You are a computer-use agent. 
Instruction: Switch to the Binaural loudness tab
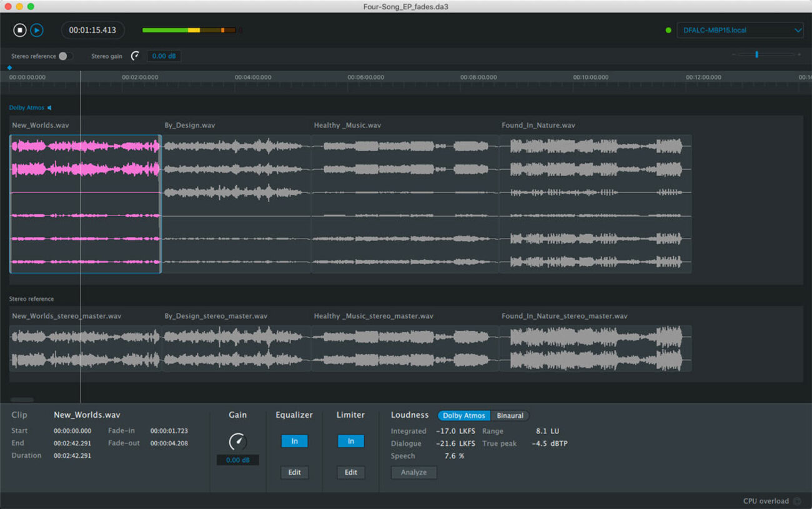coord(510,416)
